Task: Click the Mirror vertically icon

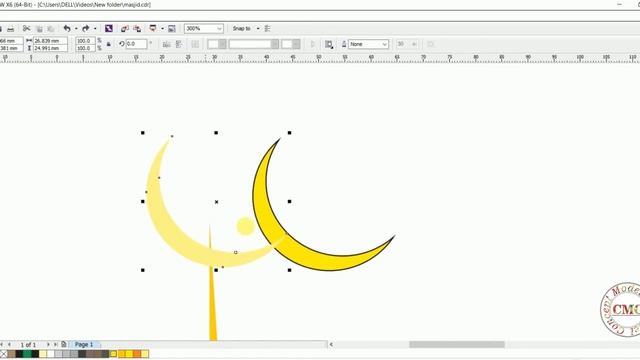Action: tap(178, 44)
